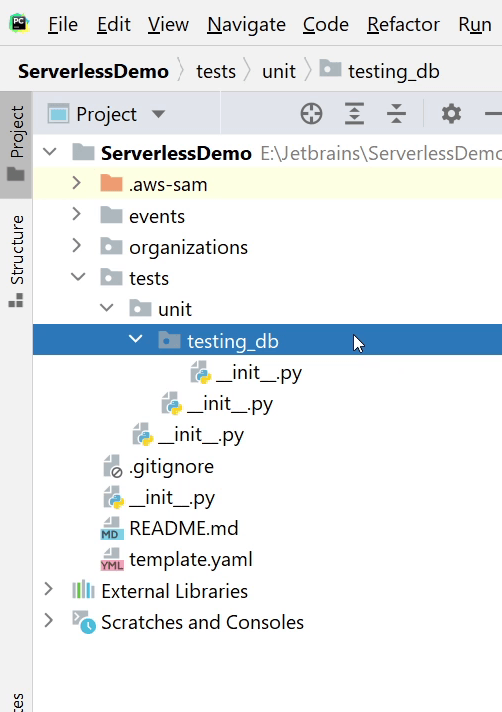This screenshot has height=712, width=502.
Task: Open the Refactor menu
Action: coord(403,24)
